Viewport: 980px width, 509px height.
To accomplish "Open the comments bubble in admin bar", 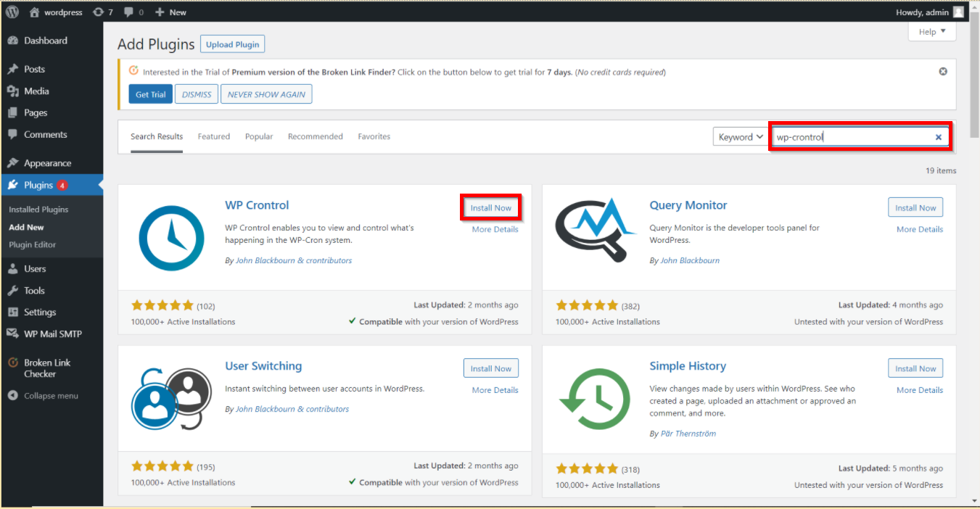I will click(133, 12).
